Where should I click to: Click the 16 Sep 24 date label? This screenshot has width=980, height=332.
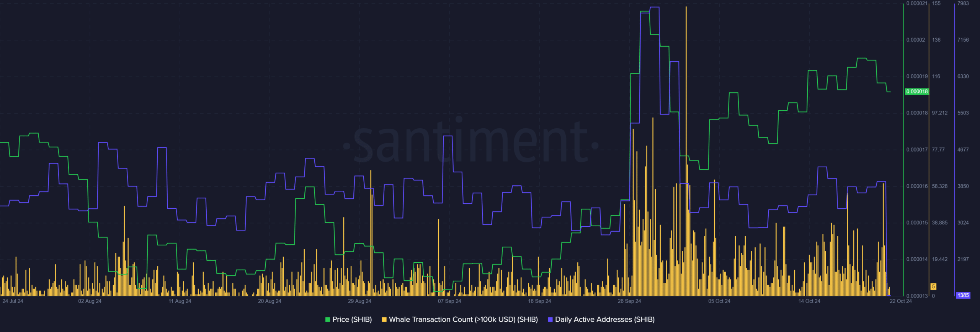[x=539, y=301]
